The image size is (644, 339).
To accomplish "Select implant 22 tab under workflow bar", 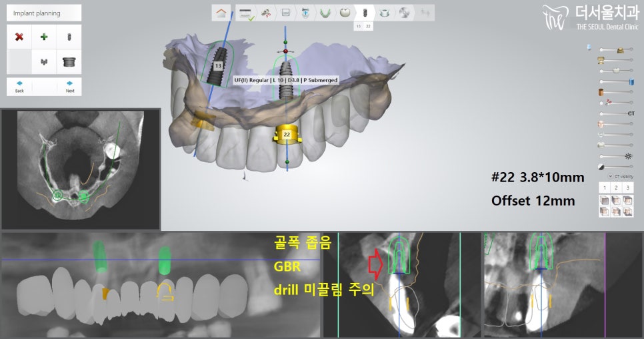I will [368, 25].
